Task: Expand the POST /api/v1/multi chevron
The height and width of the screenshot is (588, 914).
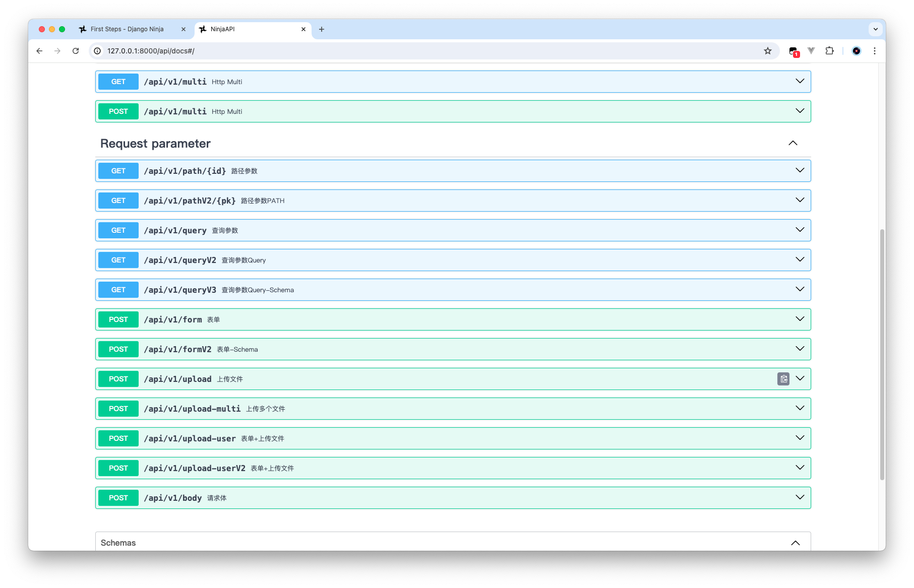Action: tap(800, 111)
